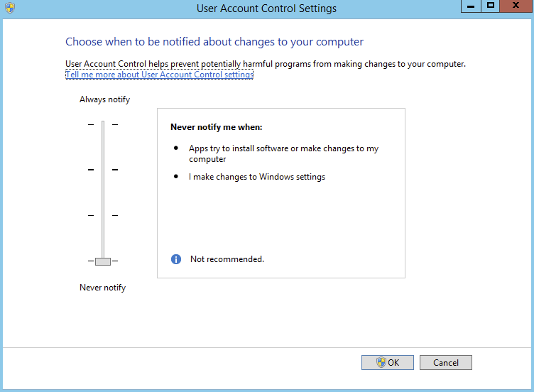
Task: Click the 'Always notify' label above slider
Action: click(x=104, y=99)
